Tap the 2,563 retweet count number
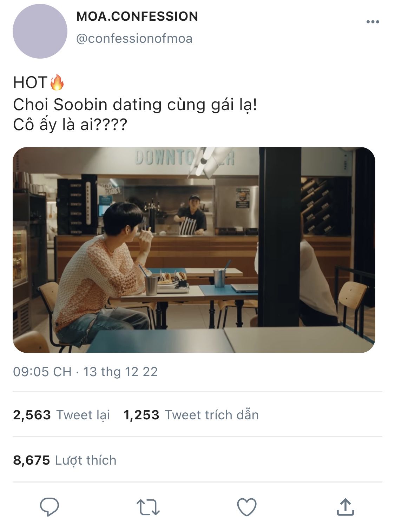 click(x=32, y=415)
